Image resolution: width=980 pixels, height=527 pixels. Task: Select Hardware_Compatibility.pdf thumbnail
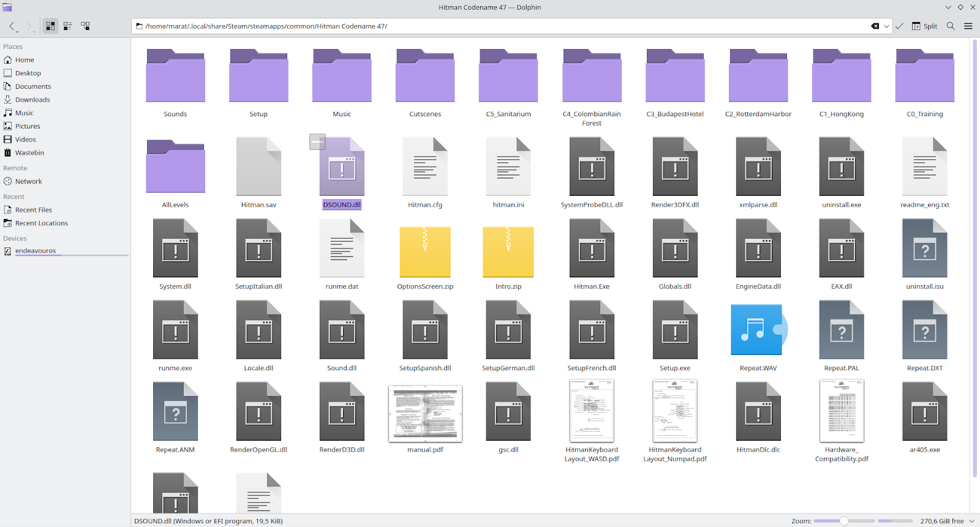842,411
